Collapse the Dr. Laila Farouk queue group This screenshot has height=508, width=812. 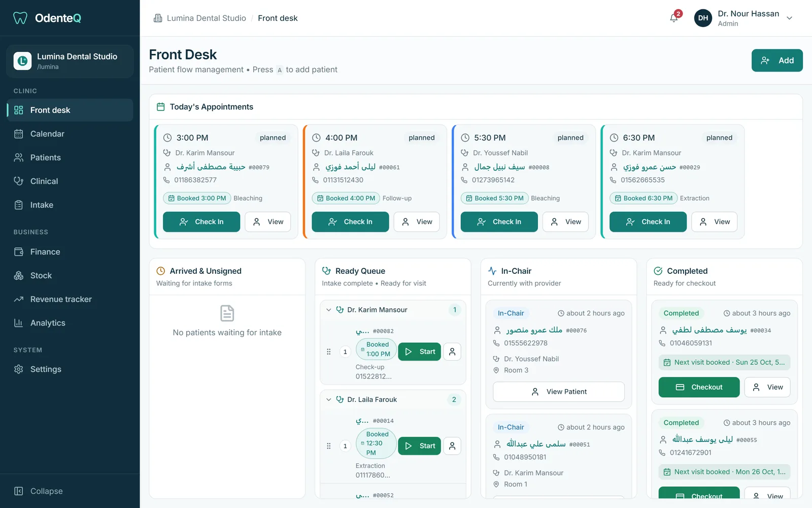[328, 400]
